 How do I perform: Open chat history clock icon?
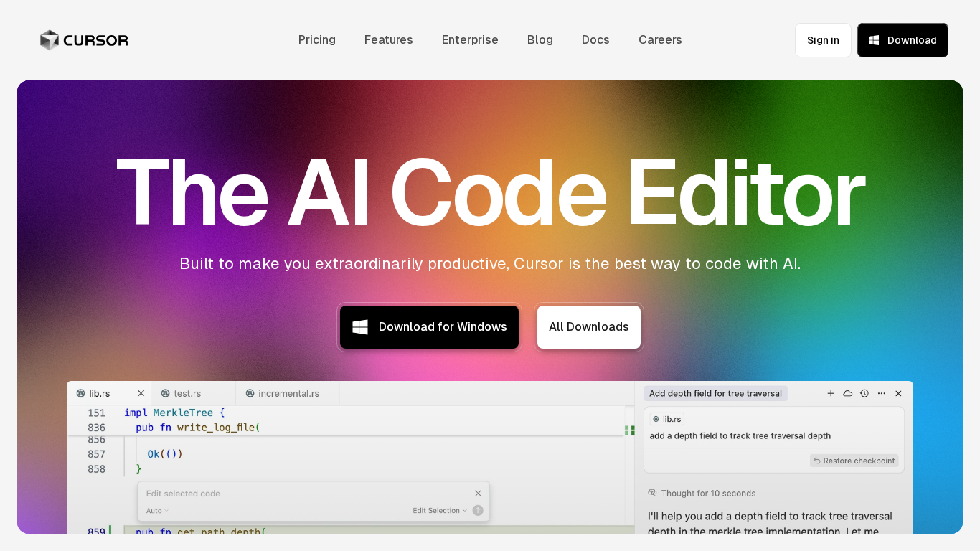(x=864, y=393)
